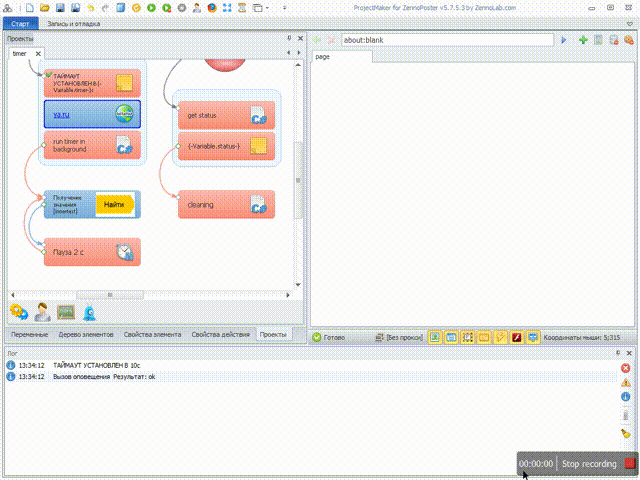Click the Stop recording button
Screen dimensions: 640x480
point(598,464)
